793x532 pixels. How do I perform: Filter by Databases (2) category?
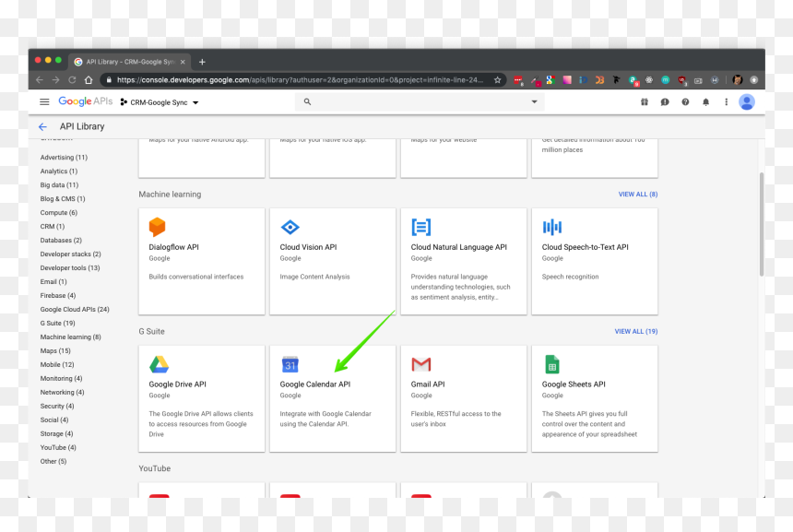pyautogui.click(x=61, y=241)
